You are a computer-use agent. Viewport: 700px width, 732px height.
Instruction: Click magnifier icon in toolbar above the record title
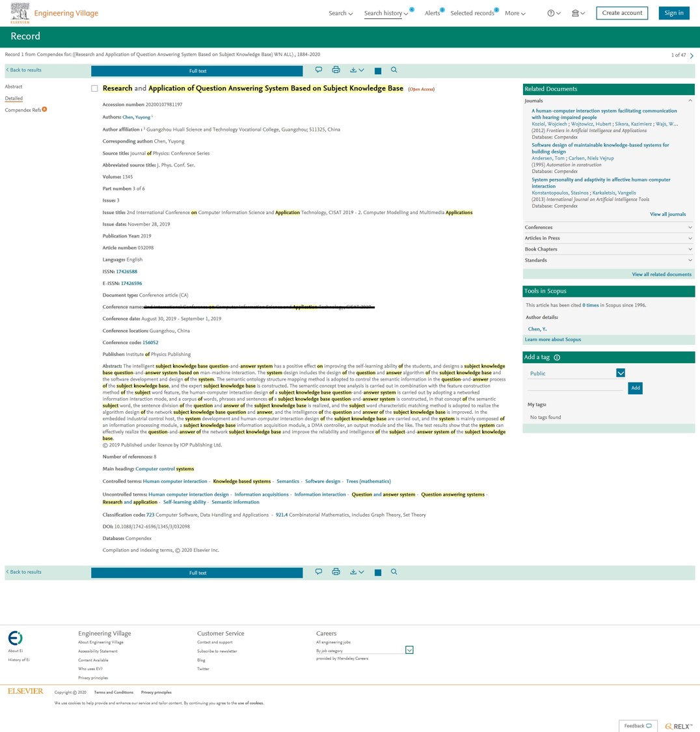[394, 70]
